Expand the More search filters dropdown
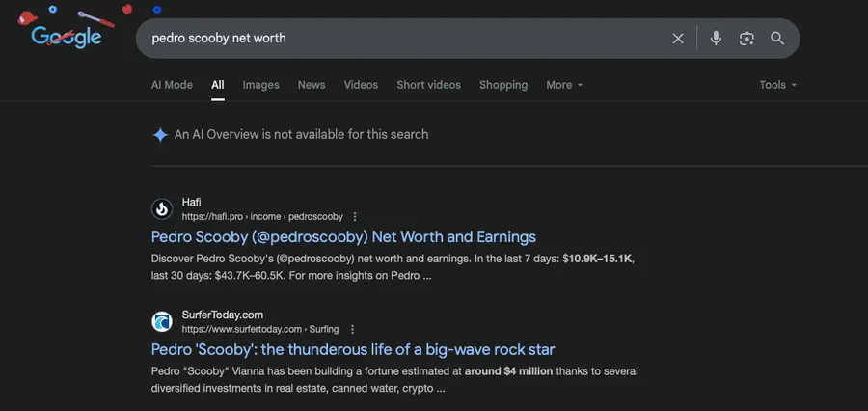This screenshot has width=868, height=411. click(564, 85)
